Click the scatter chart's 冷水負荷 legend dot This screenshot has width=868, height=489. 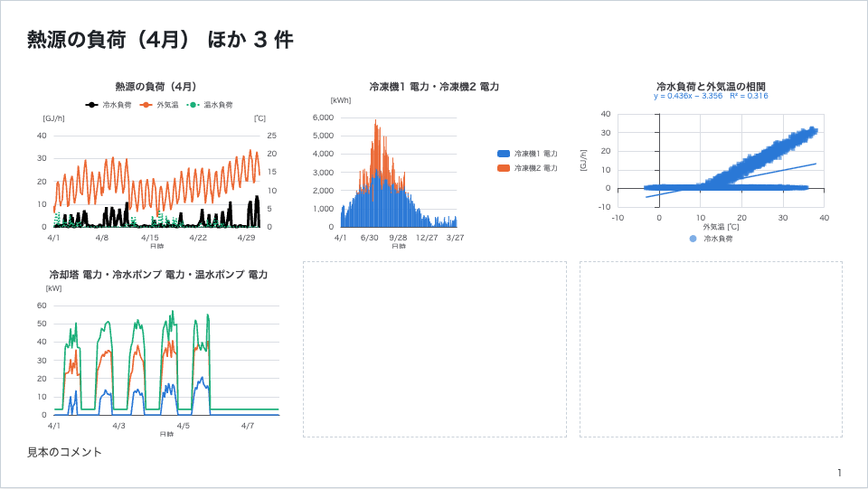point(693,239)
